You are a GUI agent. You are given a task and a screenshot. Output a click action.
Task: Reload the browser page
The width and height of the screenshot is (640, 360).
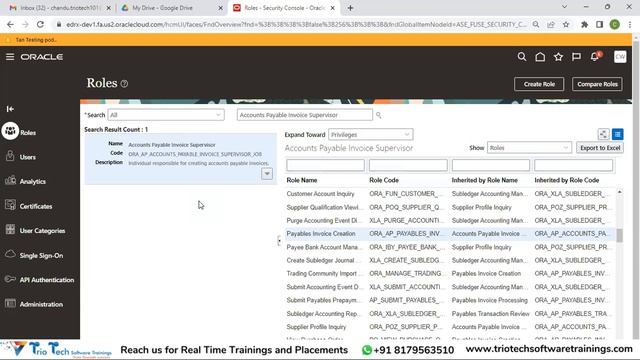[x=40, y=24]
